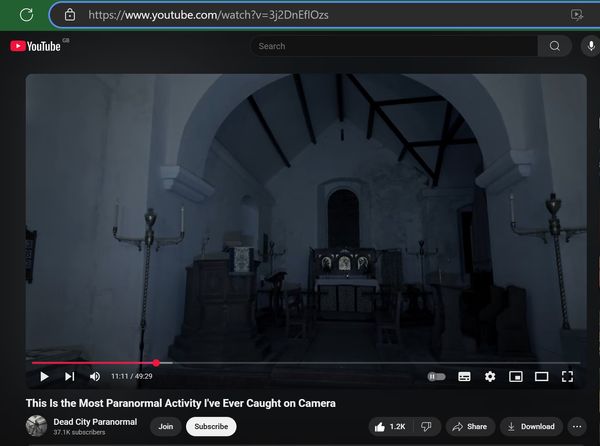This screenshot has height=446, width=600.
Task: Click the site lock icon in the address bar
Action: (x=70, y=15)
